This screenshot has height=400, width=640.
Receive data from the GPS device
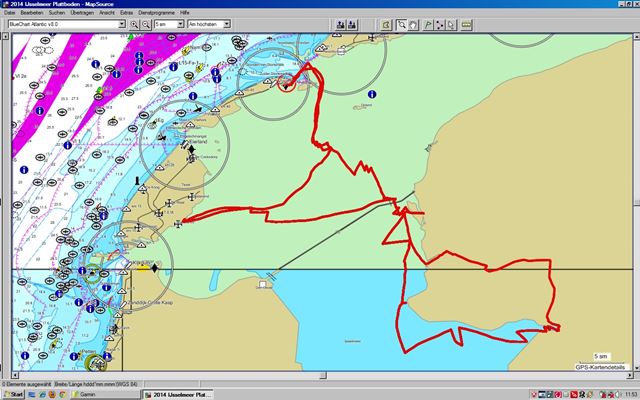[352, 25]
